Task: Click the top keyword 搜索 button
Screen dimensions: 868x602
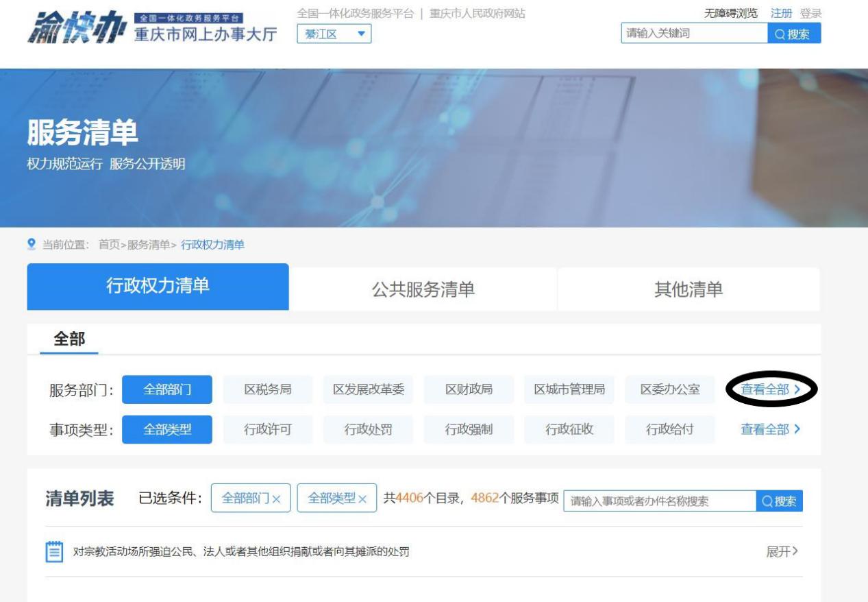Action: tap(794, 34)
